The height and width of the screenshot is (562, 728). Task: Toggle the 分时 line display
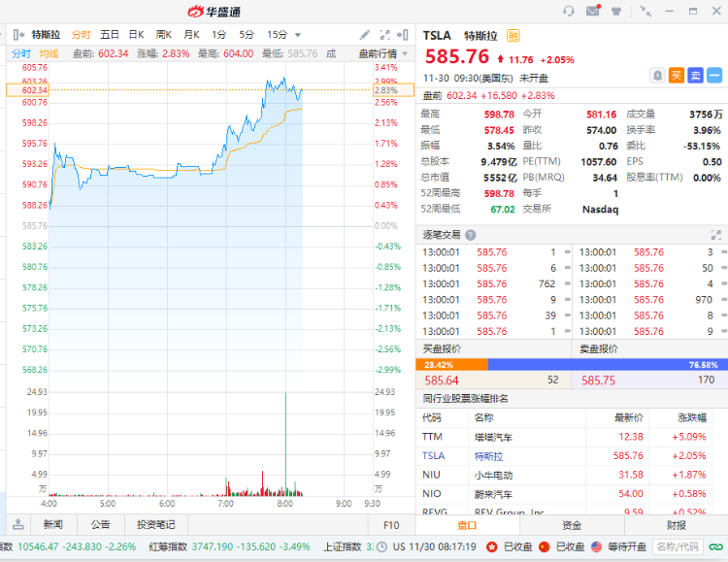click(21, 54)
